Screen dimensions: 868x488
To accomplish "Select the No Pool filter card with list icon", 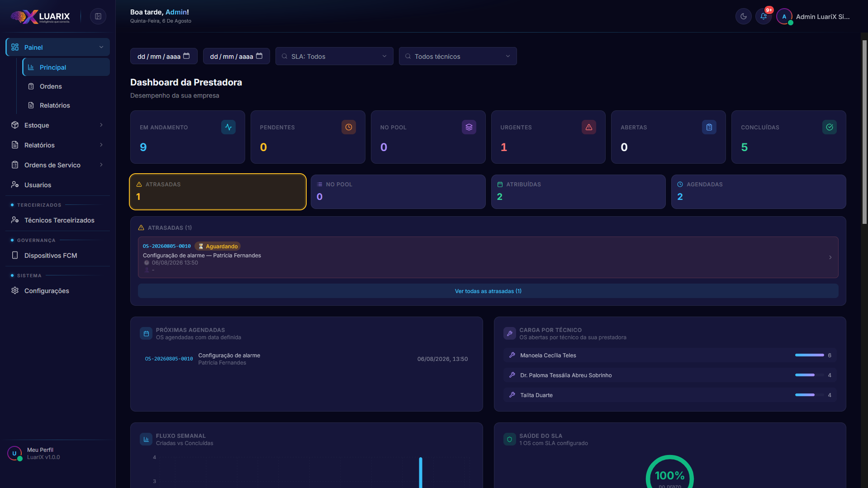I will [x=398, y=191].
